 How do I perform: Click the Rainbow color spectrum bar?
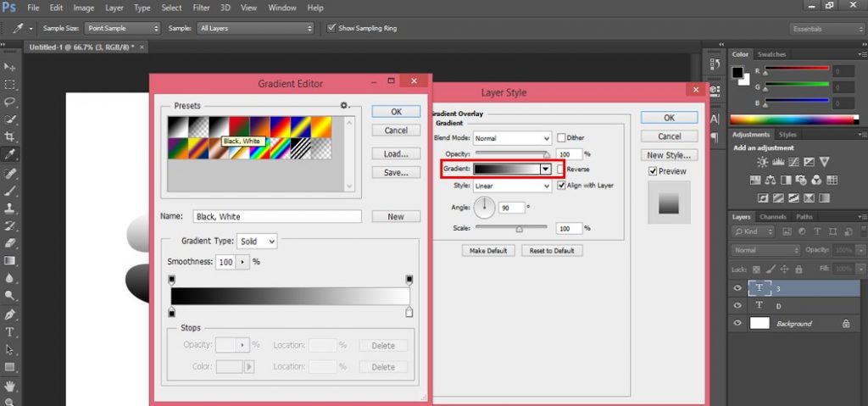[x=792, y=120]
